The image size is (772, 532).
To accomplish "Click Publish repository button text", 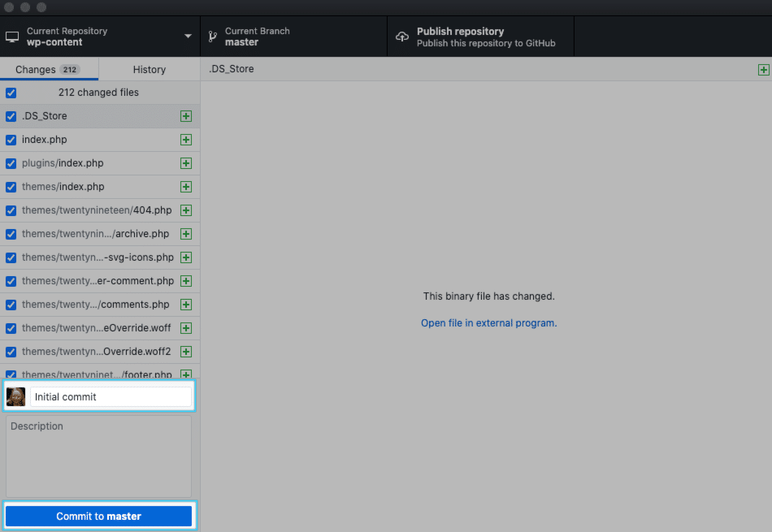I will tap(460, 32).
